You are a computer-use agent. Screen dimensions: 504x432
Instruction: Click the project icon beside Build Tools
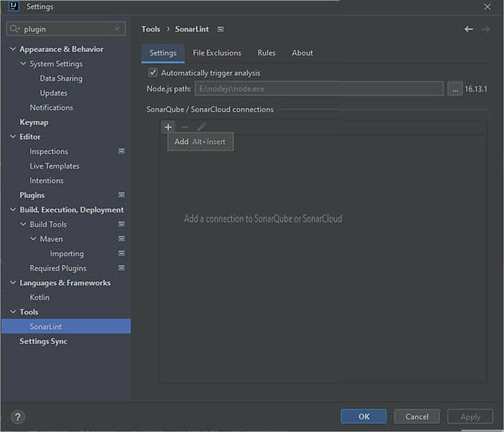click(122, 224)
